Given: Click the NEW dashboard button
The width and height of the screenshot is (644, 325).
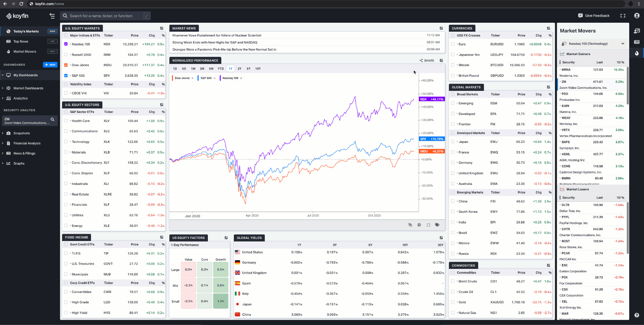Looking at the screenshot, I should (x=50, y=65).
